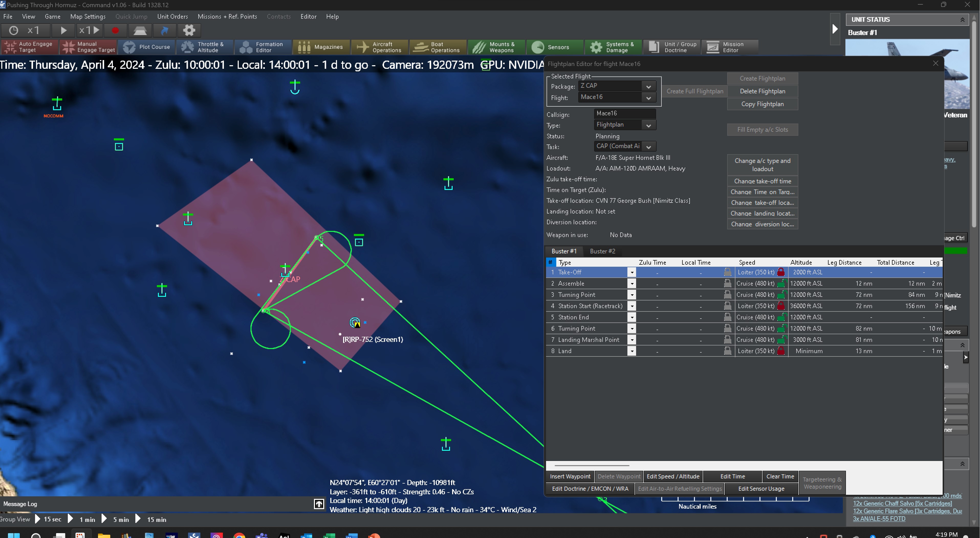Open File Explorer from the taskbar

coord(104,535)
